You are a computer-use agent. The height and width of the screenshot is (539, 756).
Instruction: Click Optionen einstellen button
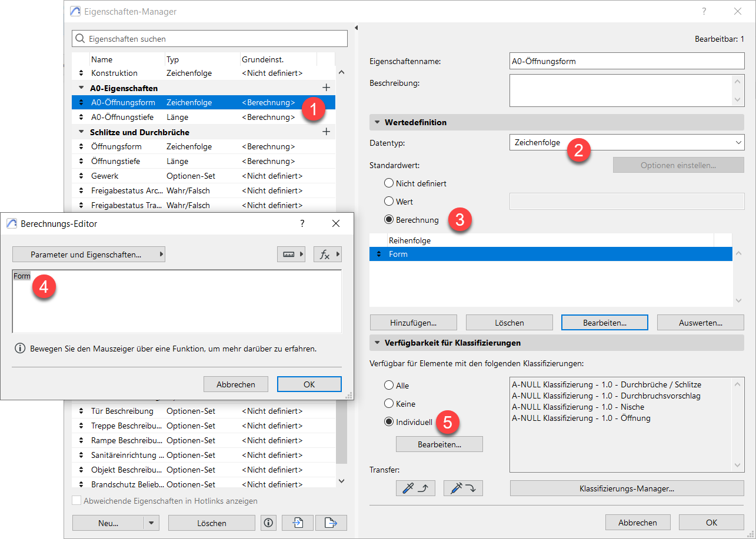(x=678, y=165)
